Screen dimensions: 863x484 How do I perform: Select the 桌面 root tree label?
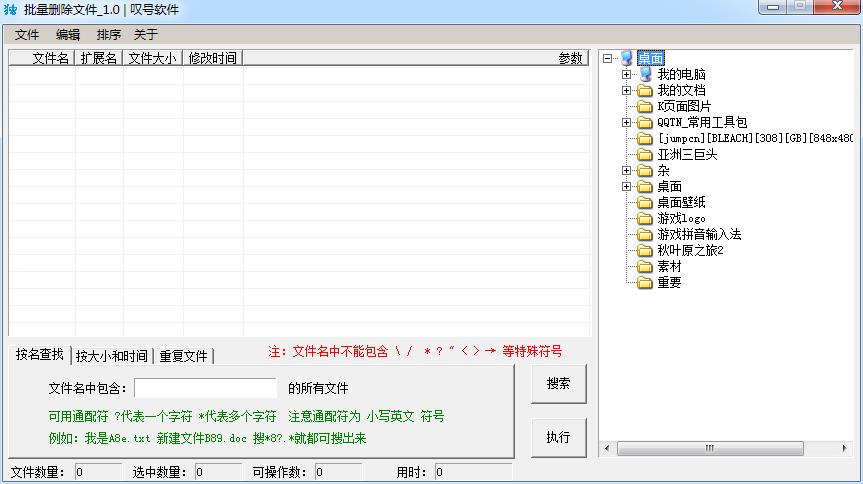click(x=651, y=58)
